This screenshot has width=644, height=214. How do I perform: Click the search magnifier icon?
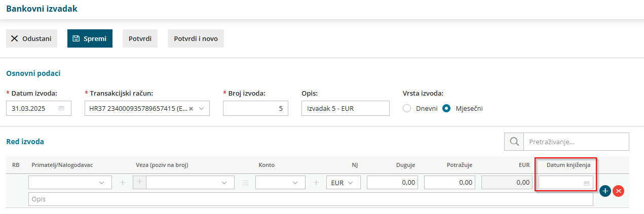(x=514, y=142)
